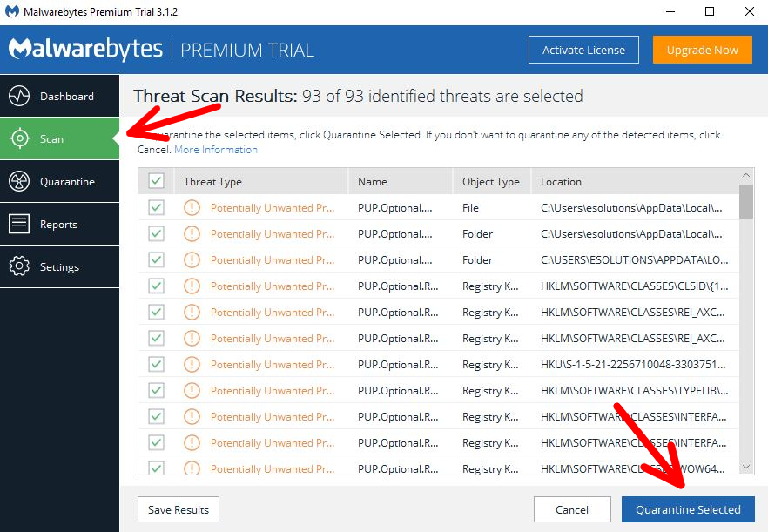Click the orange Upgrade Now button
Viewport: 768px width, 532px height.
(x=702, y=50)
